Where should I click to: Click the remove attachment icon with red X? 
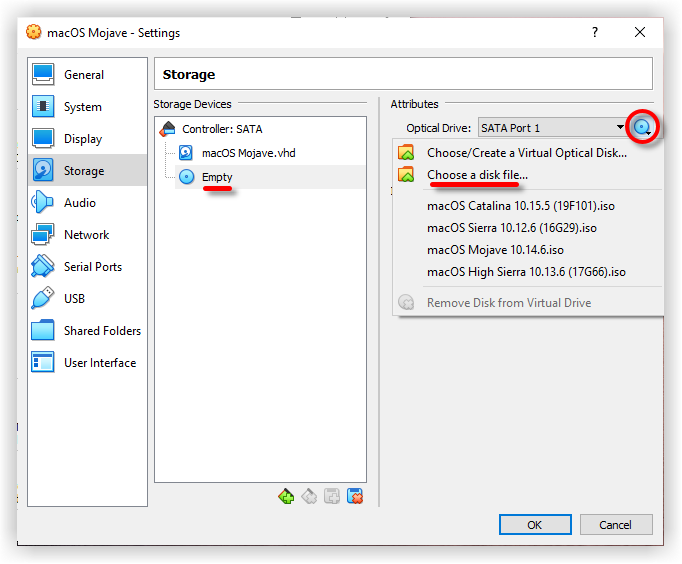pyautogui.click(x=354, y=496)
